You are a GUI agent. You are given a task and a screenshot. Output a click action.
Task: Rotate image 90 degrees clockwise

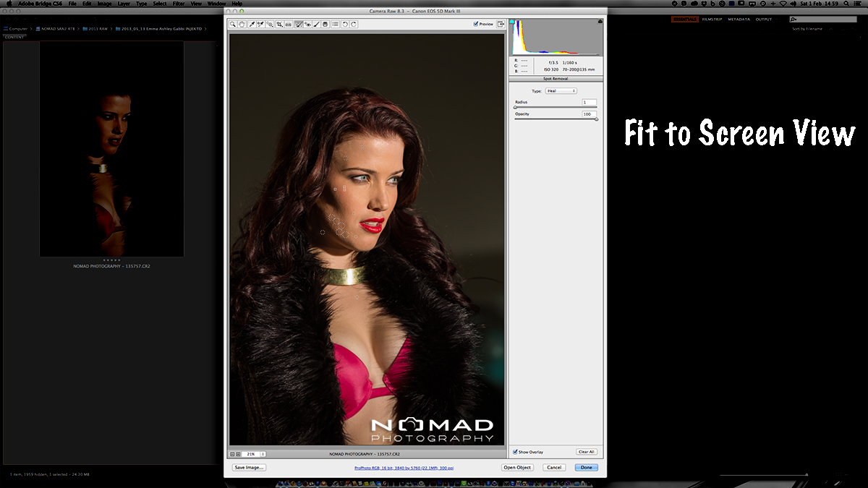pyautogui.click(x=354, y=24)
